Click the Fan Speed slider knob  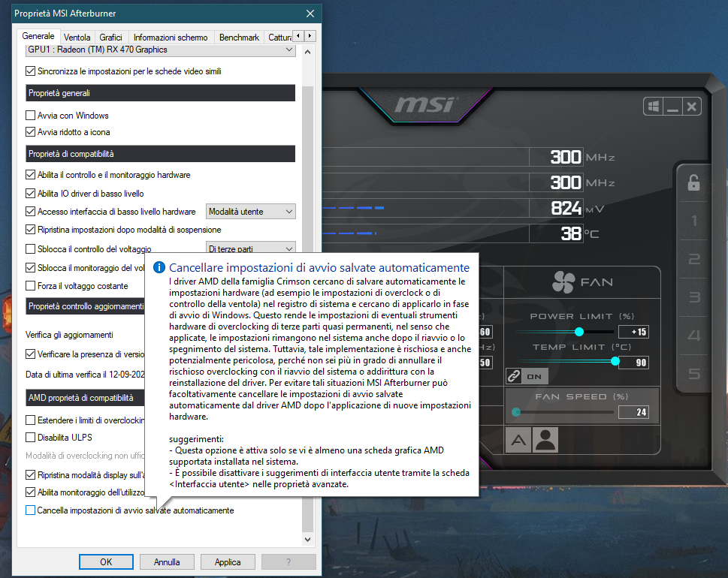[516, 412]
